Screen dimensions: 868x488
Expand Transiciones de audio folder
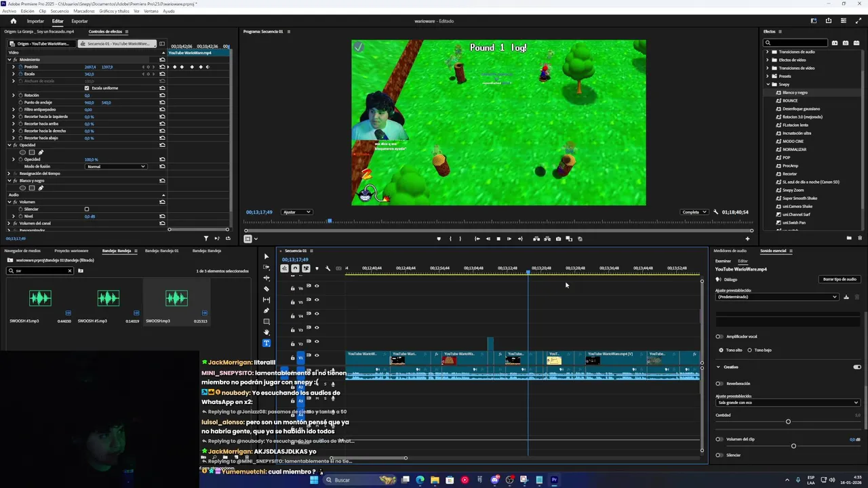tap(768, 52)
